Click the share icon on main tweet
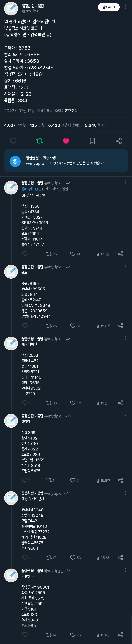The image size is (132, 644). click(119, 141)
